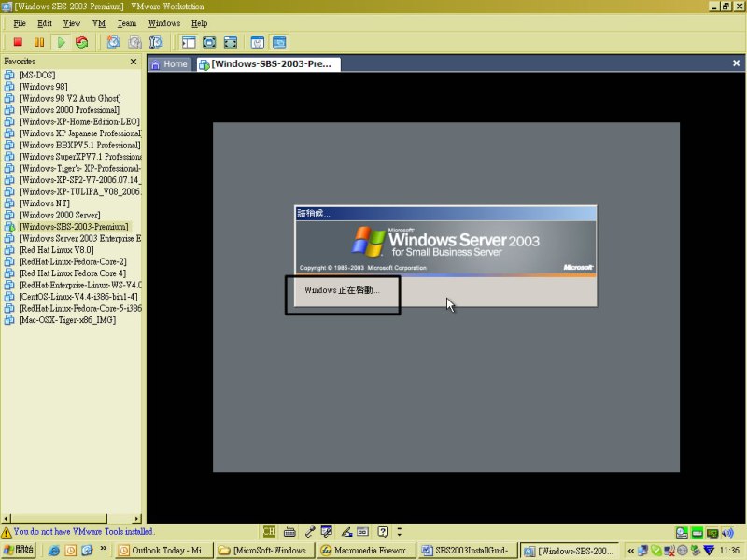This screenshot has height=560, width=747.
Task: Open the File menu
Action: (20, 23)
